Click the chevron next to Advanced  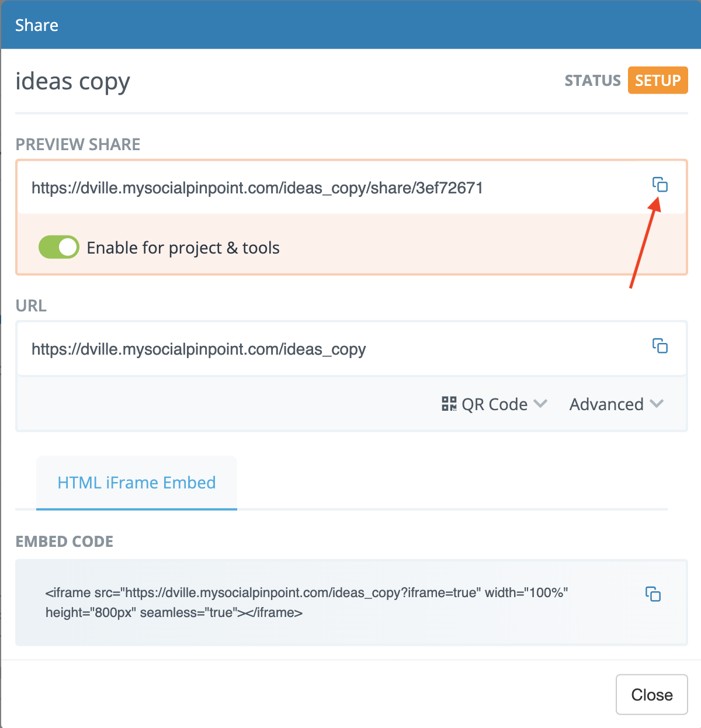(x=657, y=404)
